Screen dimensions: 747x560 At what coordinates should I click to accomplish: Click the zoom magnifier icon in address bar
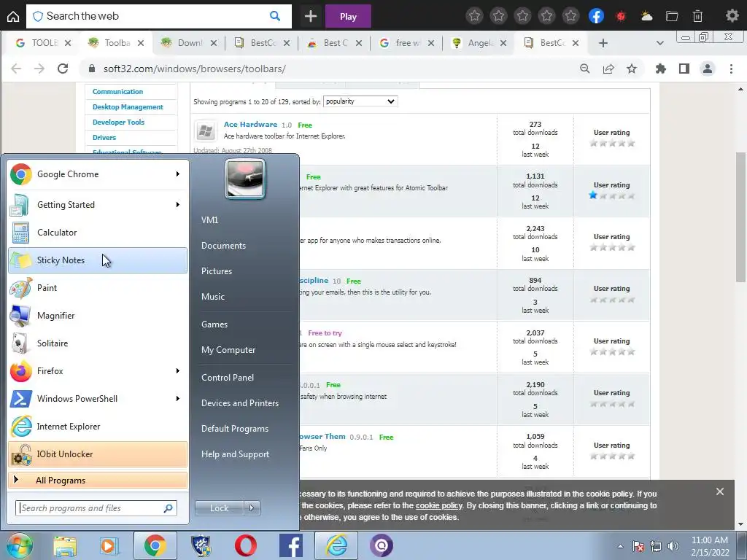pyautogui.click(x=584, y=69)
